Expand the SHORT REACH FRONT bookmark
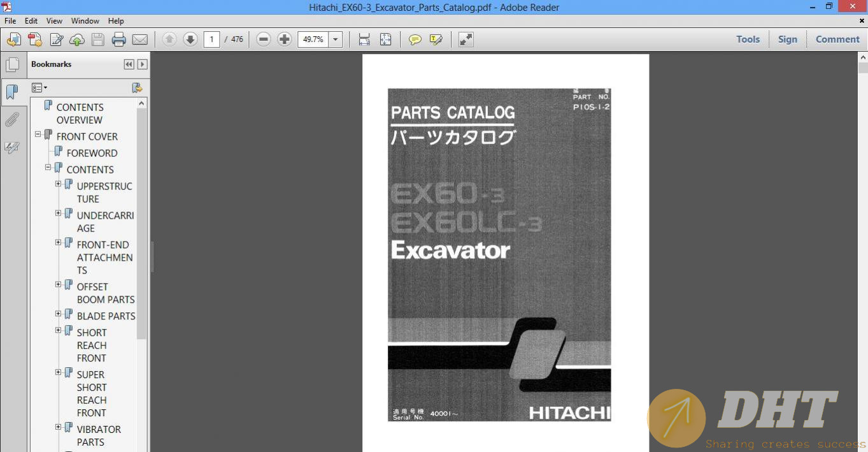The height and width of the screenshot is (452, 868). 58,331
